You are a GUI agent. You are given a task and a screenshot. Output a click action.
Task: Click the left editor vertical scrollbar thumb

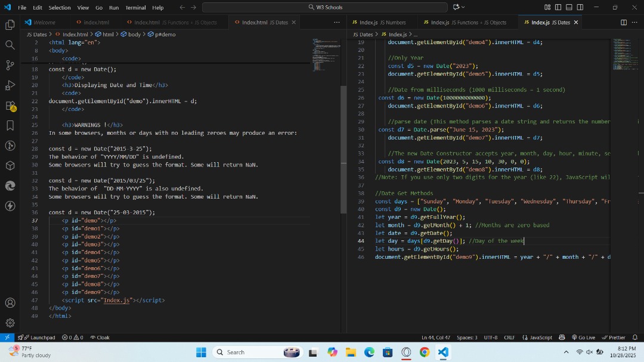click(x=343, y=150)
